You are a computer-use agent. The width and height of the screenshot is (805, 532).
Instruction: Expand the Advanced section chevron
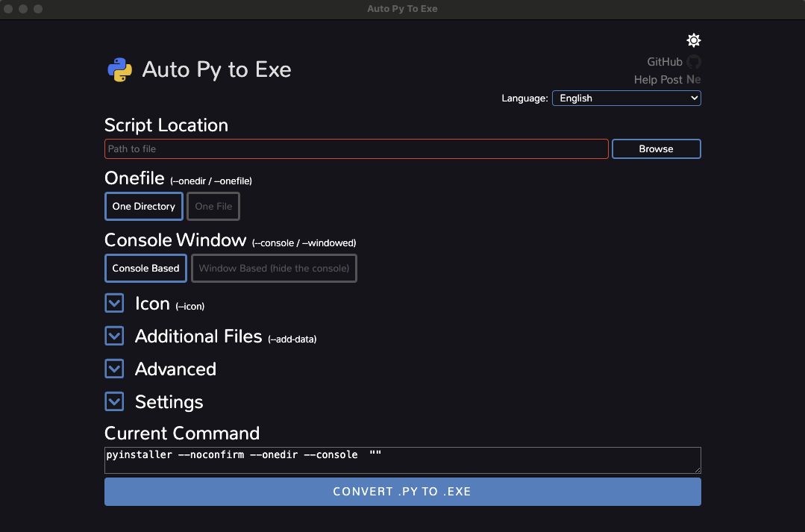114,369
